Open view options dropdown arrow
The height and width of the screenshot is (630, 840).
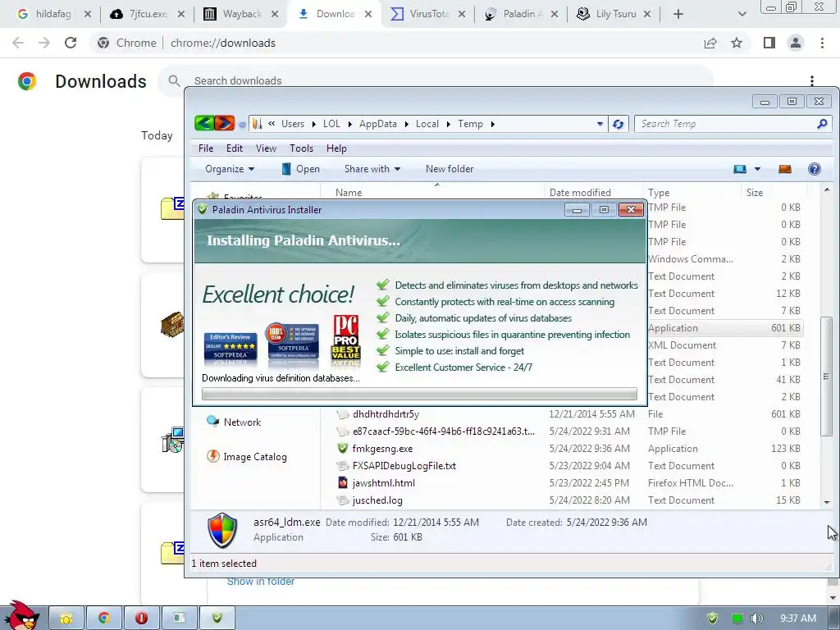[x=757, y=169]
